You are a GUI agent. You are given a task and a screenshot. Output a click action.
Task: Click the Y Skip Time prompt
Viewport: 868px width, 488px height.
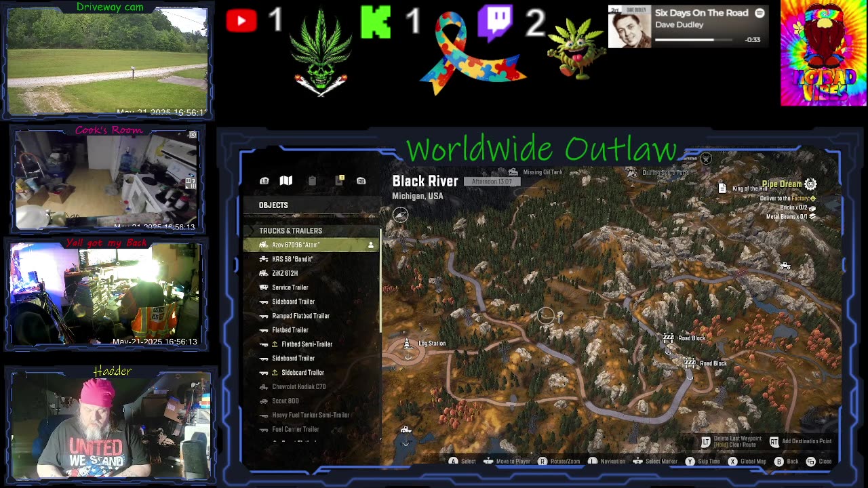(703, 462)
